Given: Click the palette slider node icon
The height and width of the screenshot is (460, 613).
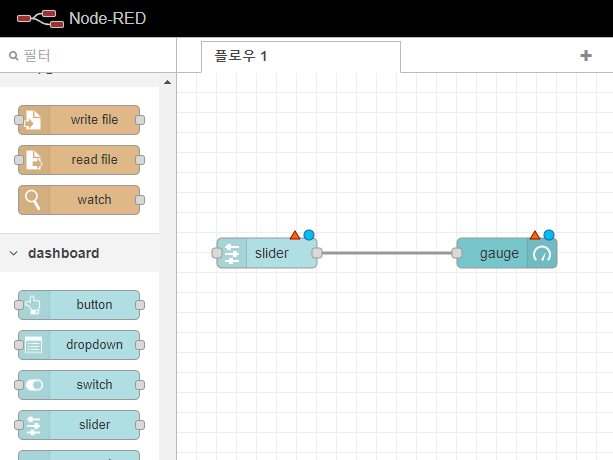Looking at the screenshot, I should click(x=34, y=425).
